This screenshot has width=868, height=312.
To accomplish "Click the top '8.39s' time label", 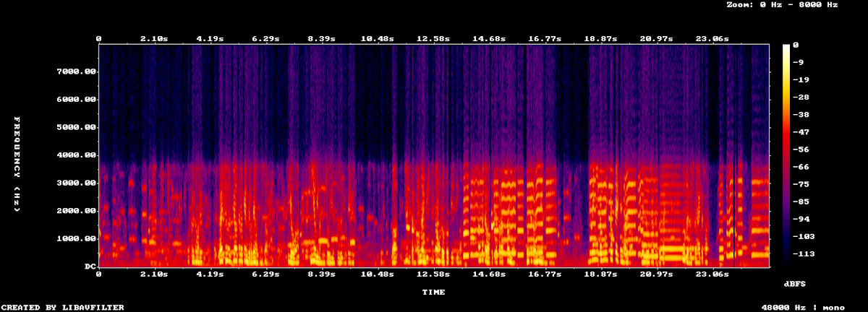I will [x=321, y=38].
